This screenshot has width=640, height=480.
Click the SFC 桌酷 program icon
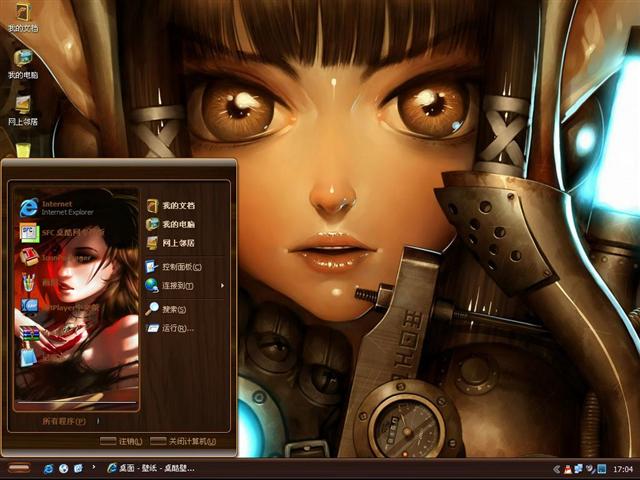[30, 232]
